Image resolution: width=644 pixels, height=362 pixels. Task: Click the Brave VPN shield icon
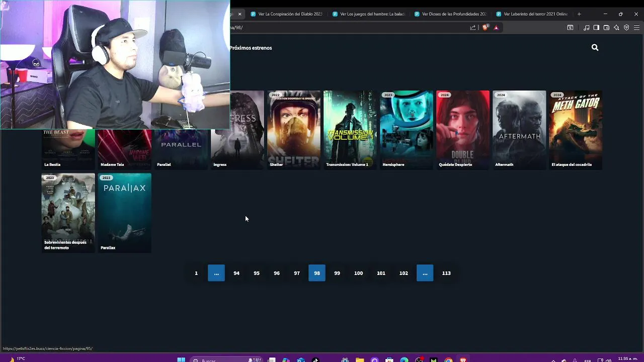click(626, 28)
